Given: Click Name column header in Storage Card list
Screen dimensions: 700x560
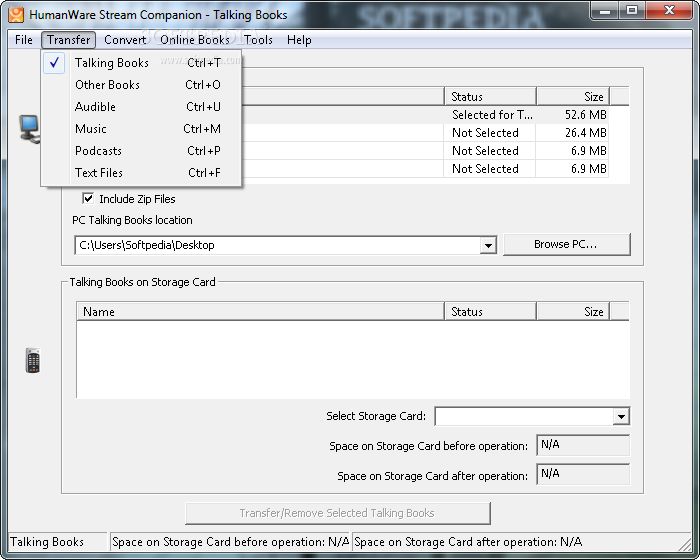Looking at the screenshot, I should point(260,311).
